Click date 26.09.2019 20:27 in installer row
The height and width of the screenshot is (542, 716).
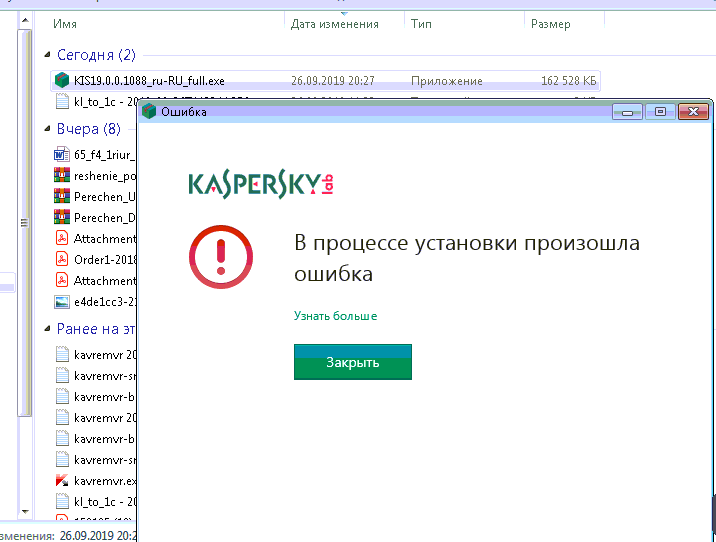coord(332,81)
